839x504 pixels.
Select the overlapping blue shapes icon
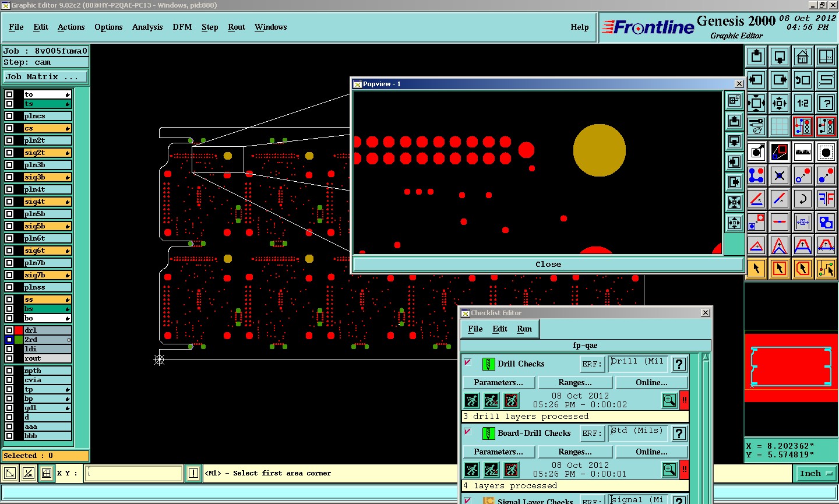(x=826, y=222)
